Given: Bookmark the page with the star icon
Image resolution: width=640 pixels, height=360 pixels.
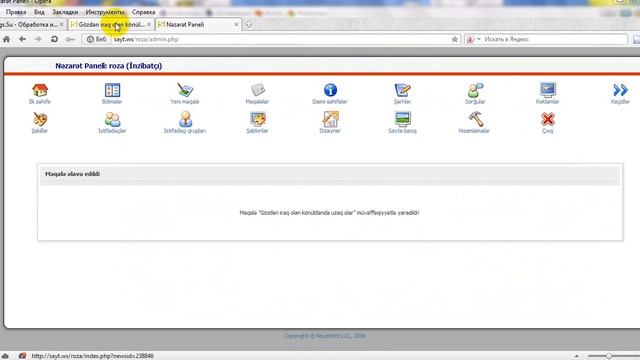Looking at the screenshot, I should (455, 39).
